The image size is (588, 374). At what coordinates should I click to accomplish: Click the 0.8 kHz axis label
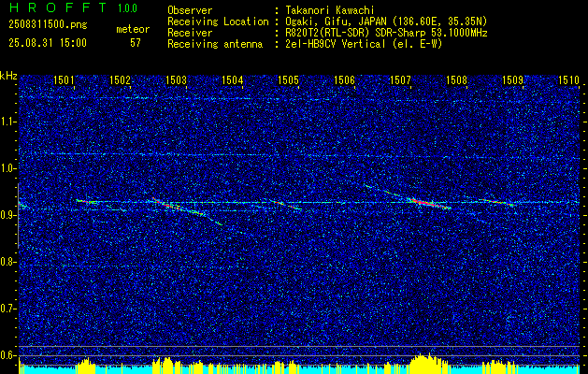pyautogui.click(x=7, y=262)
